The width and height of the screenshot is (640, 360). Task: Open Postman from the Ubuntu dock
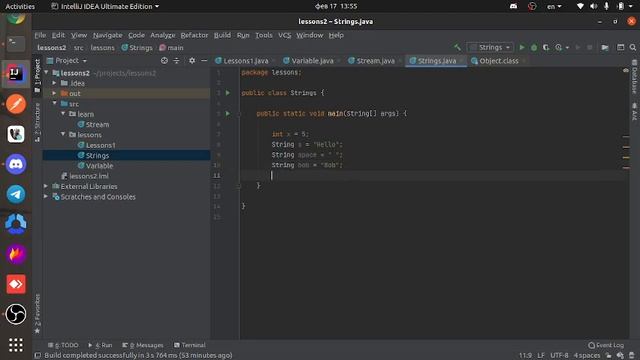[16, 104]
